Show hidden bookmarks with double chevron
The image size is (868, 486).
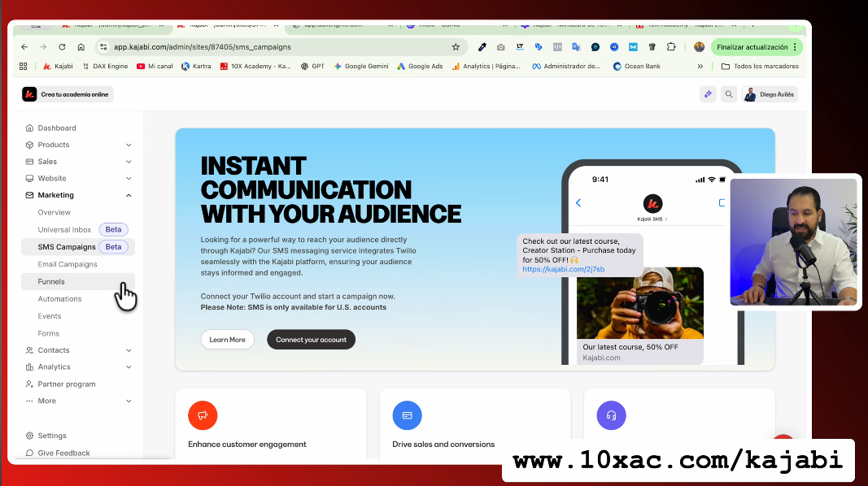(700, 67)
